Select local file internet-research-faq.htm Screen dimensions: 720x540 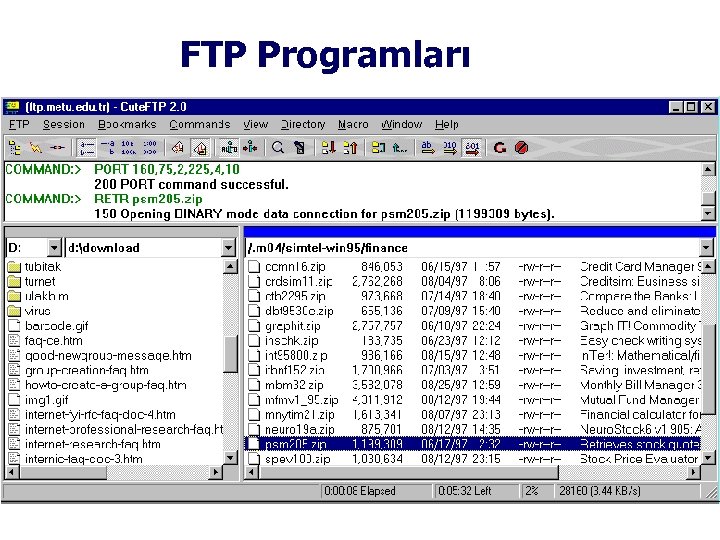coord(84,444)
